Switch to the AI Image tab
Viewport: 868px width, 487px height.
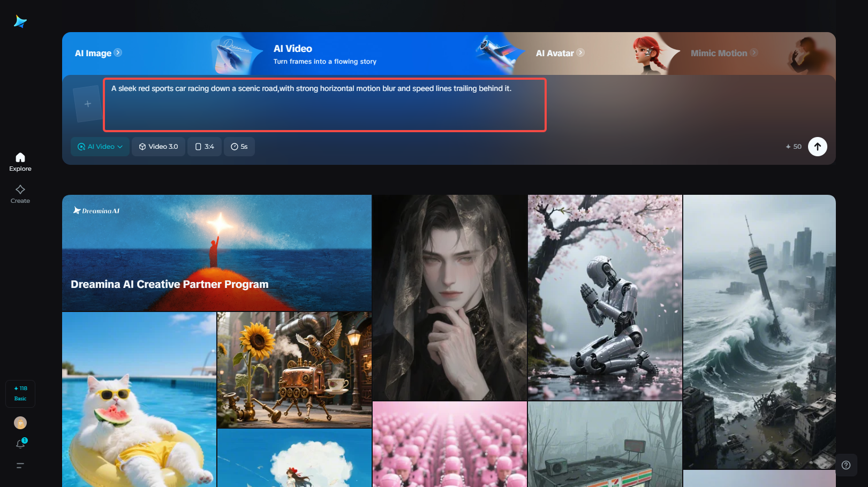(93, 53)
